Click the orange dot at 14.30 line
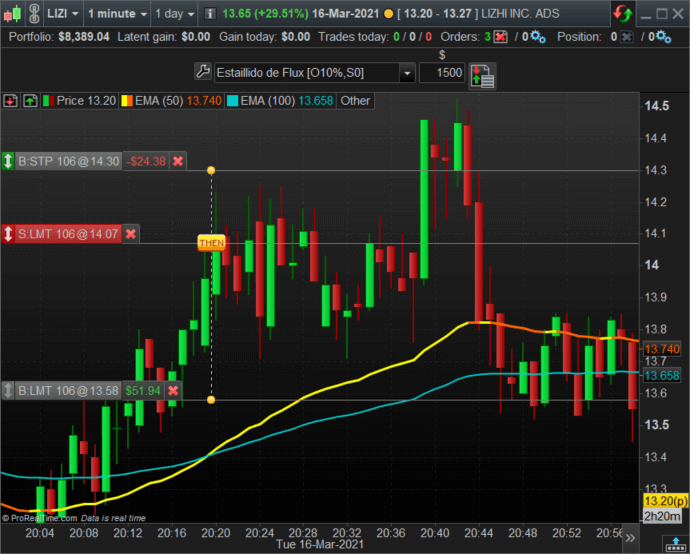690x554 pixels. (x=211, y=170)
